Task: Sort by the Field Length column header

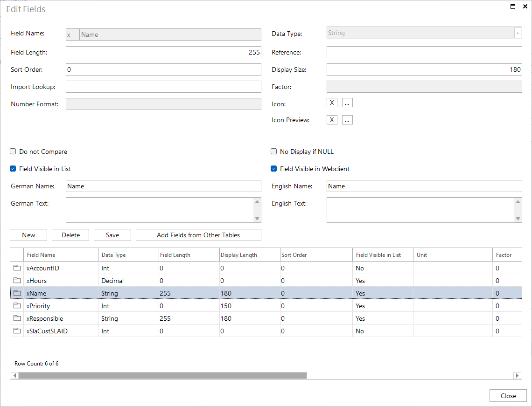Action: (189, 255)
